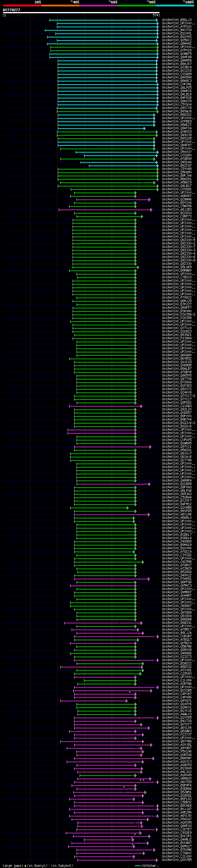The height and width of the screenshot is (868, 197).
Task: Select the cyan ~100% identity scale segment
Action: click(175, 6)
